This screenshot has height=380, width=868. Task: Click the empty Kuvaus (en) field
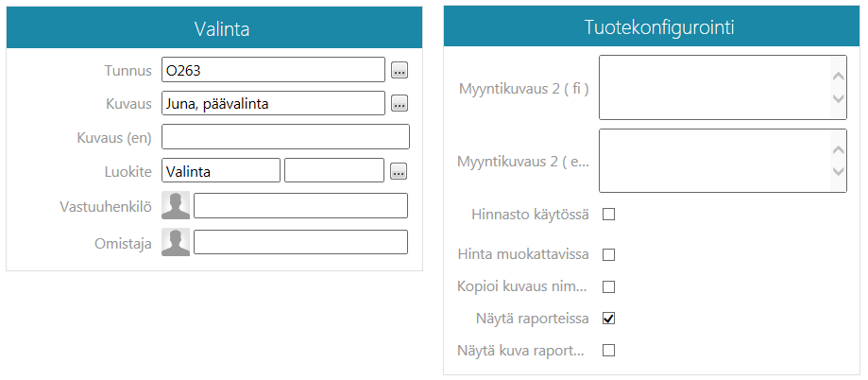pyautogui.click(x=285, y=137)
